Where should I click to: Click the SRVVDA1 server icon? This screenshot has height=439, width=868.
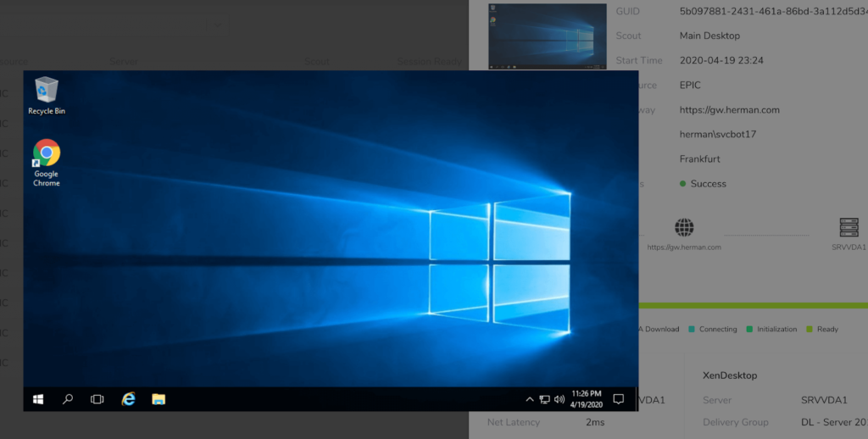coord(849,227)
